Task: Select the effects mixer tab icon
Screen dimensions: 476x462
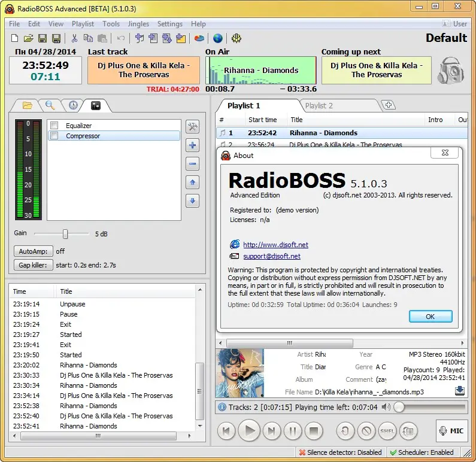Action: tap(96, 105)
